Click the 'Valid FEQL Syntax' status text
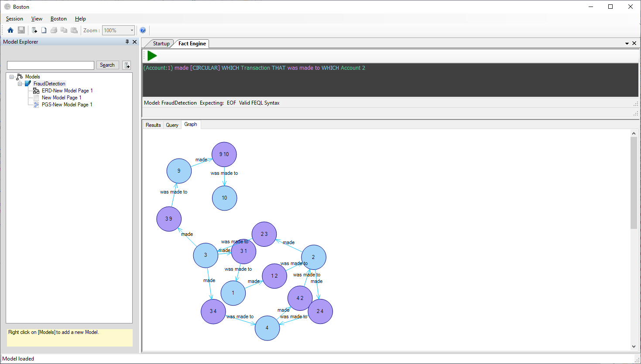This screenshot has width=641, height=364. click(259, 103)
